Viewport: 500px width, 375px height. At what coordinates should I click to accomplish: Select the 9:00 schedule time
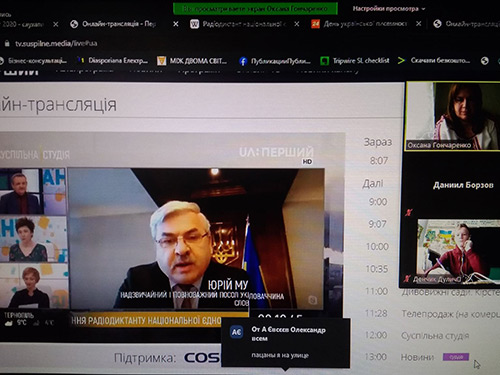[378, 202]
